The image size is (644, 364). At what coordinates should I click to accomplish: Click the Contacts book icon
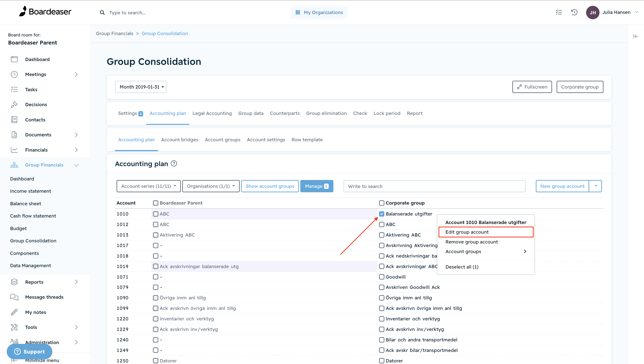point(14,120)
